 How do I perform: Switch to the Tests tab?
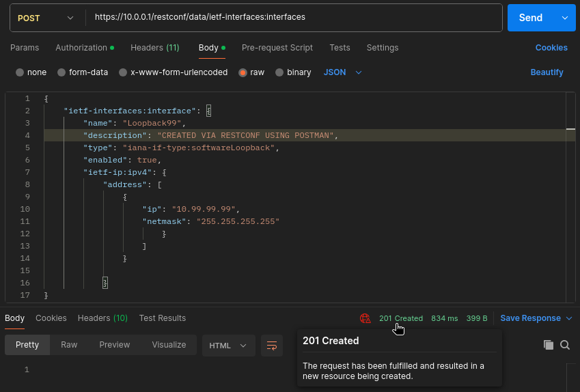(340, 48)
